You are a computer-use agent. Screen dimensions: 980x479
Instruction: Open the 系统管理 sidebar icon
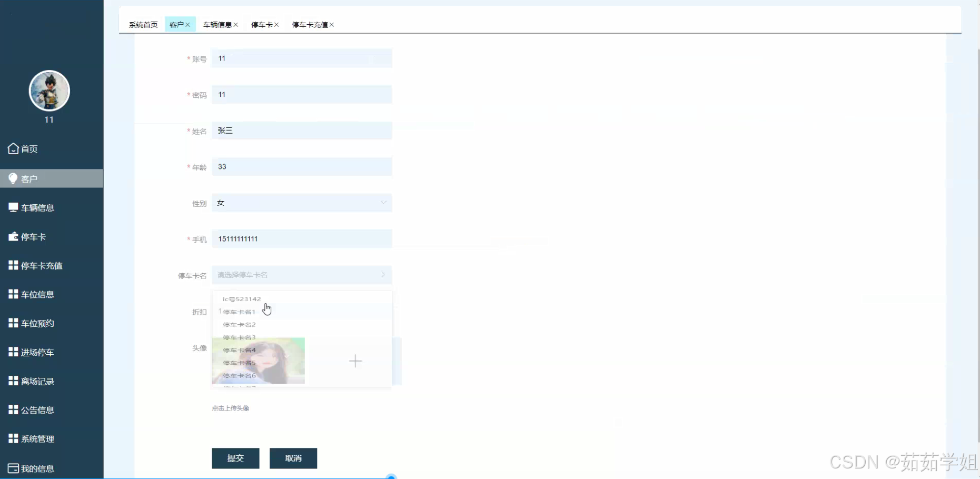(13, 438)
